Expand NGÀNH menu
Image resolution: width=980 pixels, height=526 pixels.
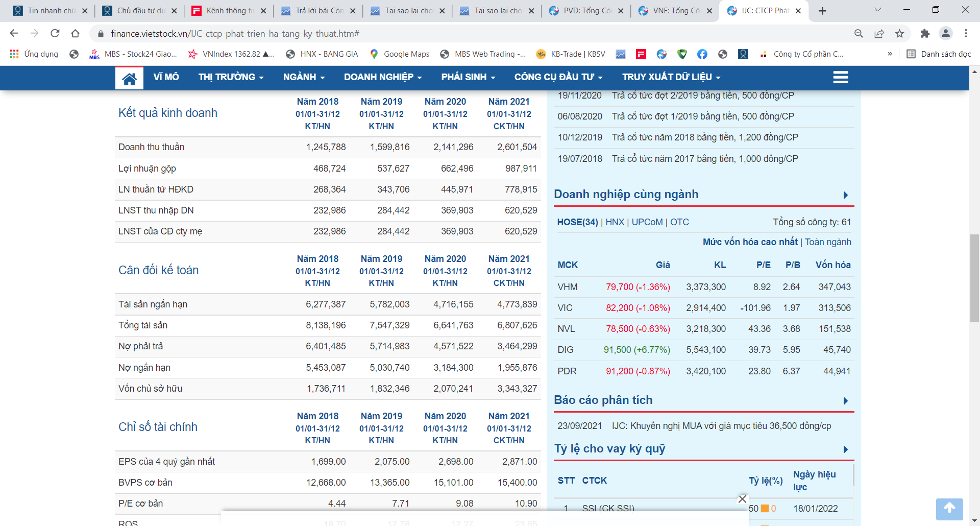pos(304,77)
